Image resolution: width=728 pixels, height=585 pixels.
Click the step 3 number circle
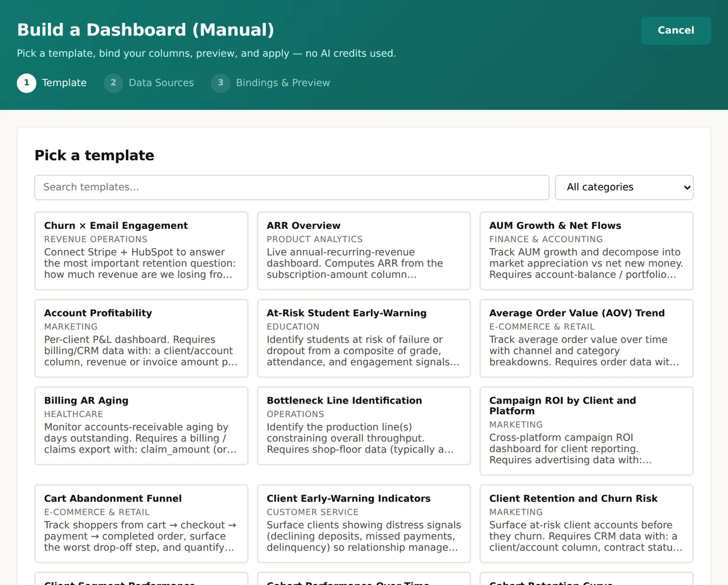click(220, 83)
